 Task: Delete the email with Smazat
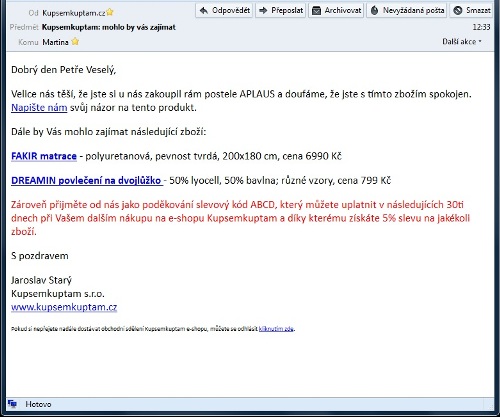click(472, 10)
